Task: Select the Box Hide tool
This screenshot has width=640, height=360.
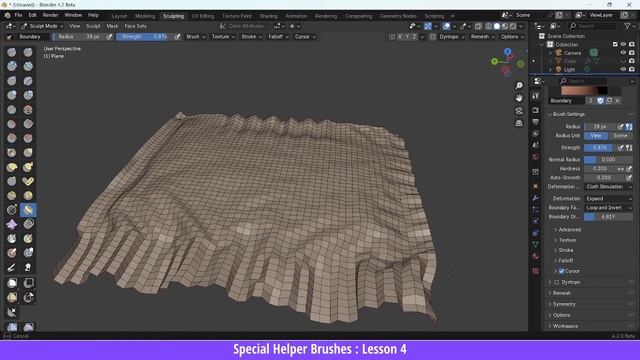Action: point(28,283)
